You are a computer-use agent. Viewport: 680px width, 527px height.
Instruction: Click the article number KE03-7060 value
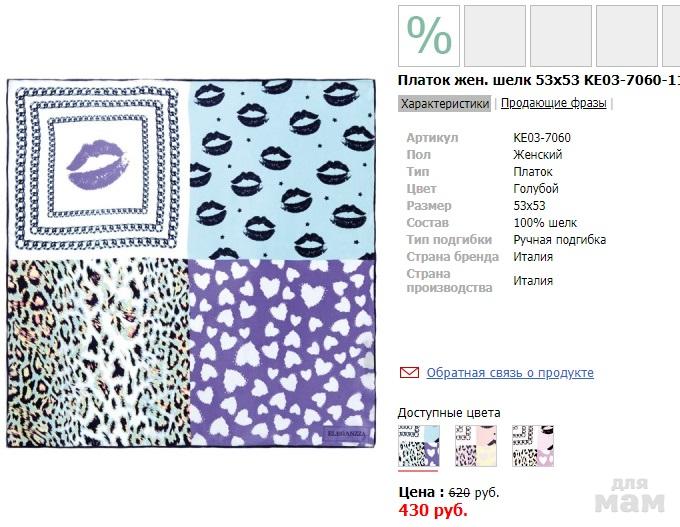point(542,138)
